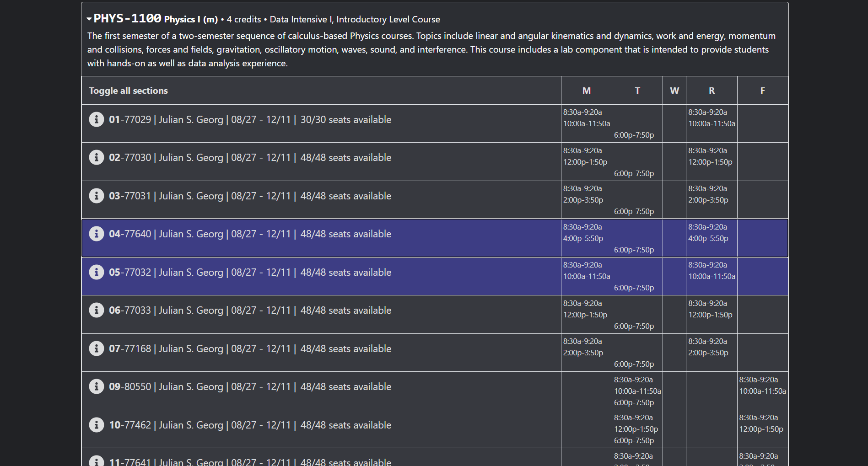Click Tuesday 12:00p-1:50p for section 10
The height and width of the screenshot is (466, 868).
pyautogui.click(x=636, y=429)
